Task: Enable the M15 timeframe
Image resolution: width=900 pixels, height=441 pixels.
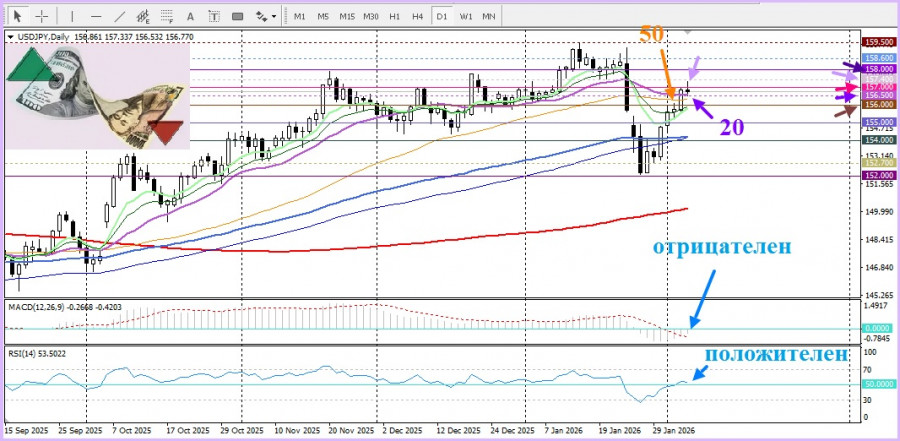Action: [x=346, y=16]
